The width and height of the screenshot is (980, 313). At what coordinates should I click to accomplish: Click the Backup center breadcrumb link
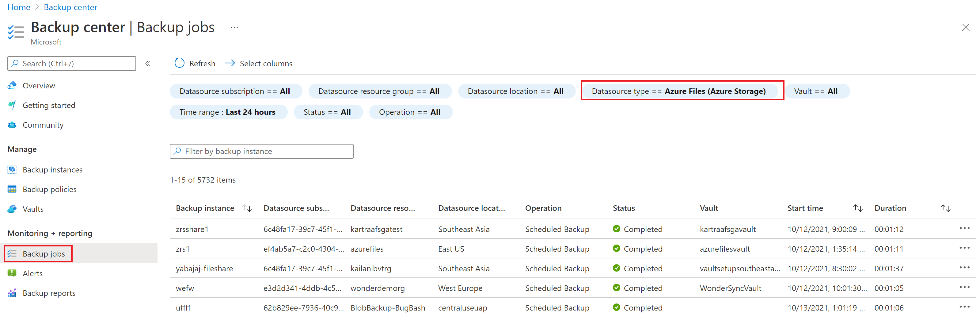tap(70, 7)
